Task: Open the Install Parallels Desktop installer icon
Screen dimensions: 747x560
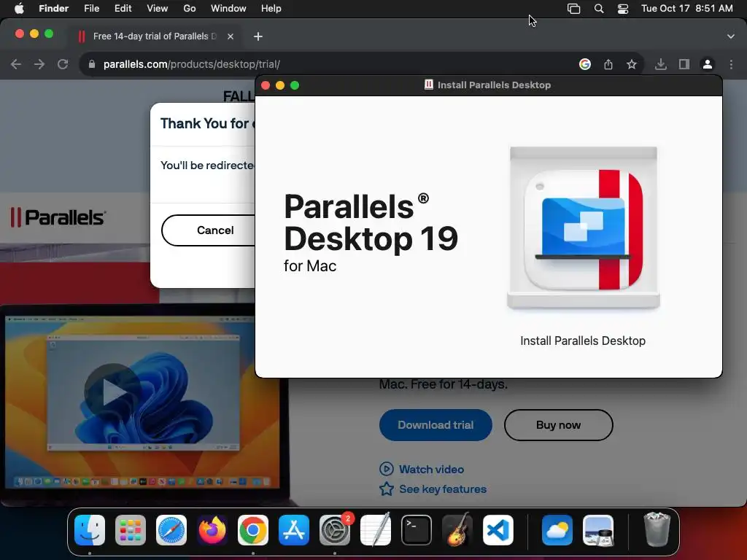Action: [583, 228]
